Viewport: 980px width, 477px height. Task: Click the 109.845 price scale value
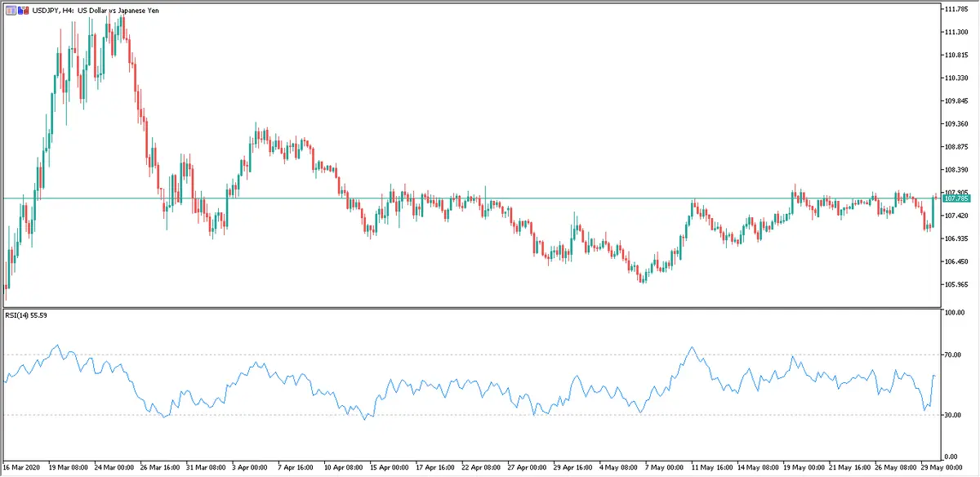pyautogui.click(x=956, y=101)
